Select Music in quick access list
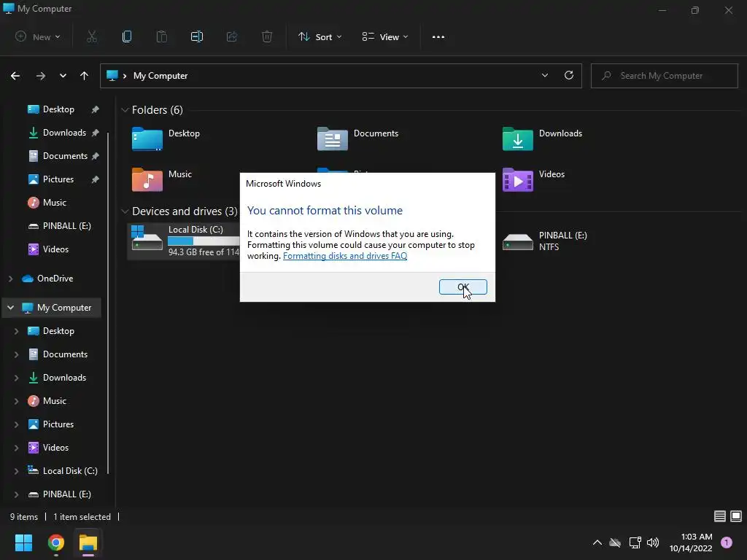Image resolution: width=747 pixels, height=560 pixels. click(x=47, y=203)
